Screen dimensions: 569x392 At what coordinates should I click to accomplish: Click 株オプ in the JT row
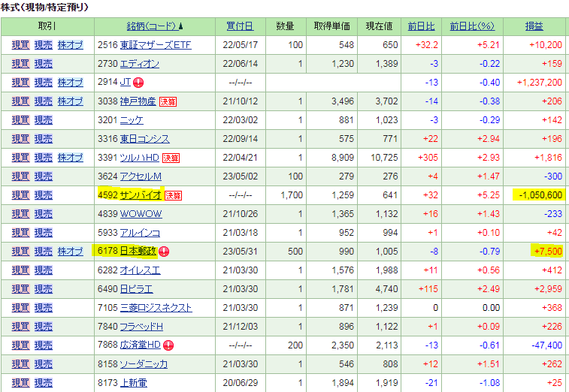point(71,83)
